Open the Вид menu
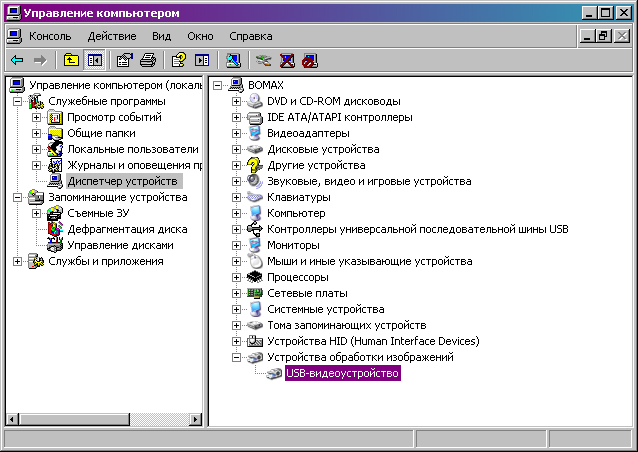This screenshot has height=452, width=638. pyautogui.click(x=162, y=36)
